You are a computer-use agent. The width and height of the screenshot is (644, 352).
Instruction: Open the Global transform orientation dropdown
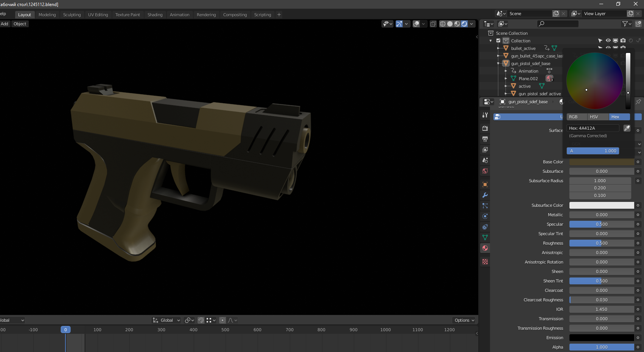166,320
